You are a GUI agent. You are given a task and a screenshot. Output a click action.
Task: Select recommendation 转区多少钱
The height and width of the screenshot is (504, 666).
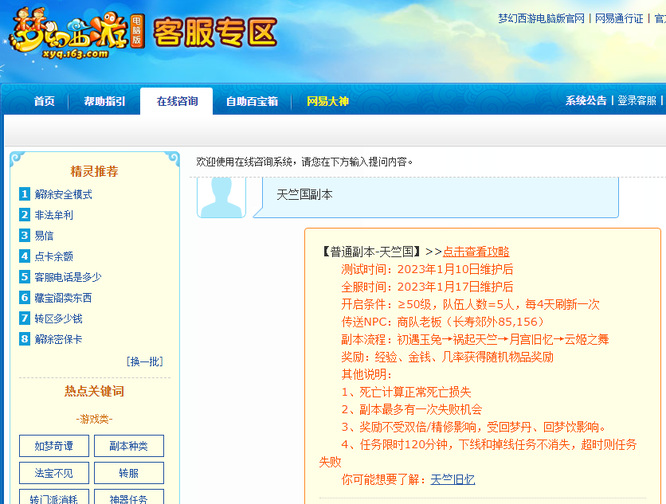[x=58, y=318]
